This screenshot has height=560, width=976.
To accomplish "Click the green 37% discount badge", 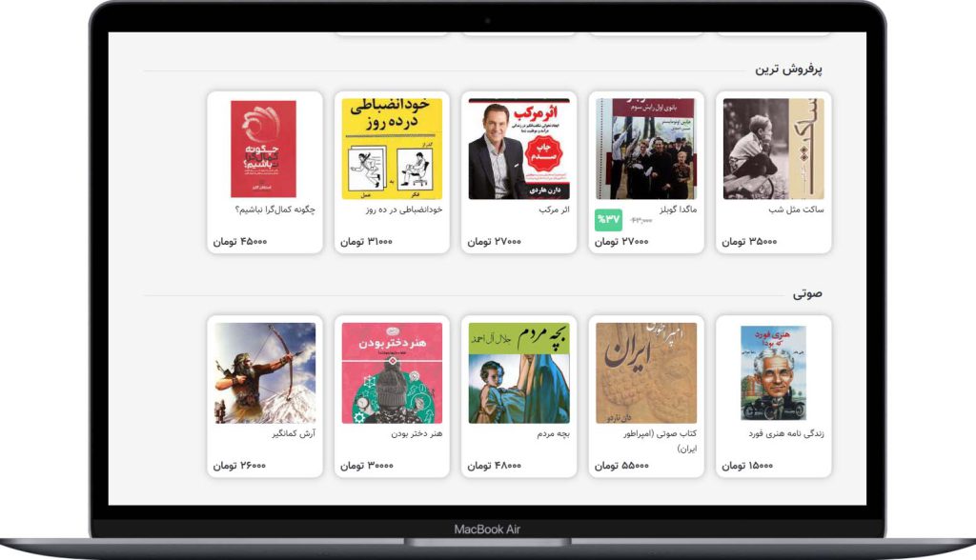I will click(608, 220).
